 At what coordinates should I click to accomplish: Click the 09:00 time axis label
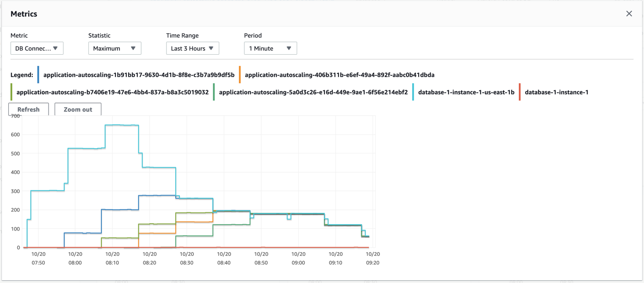[298, 263]
